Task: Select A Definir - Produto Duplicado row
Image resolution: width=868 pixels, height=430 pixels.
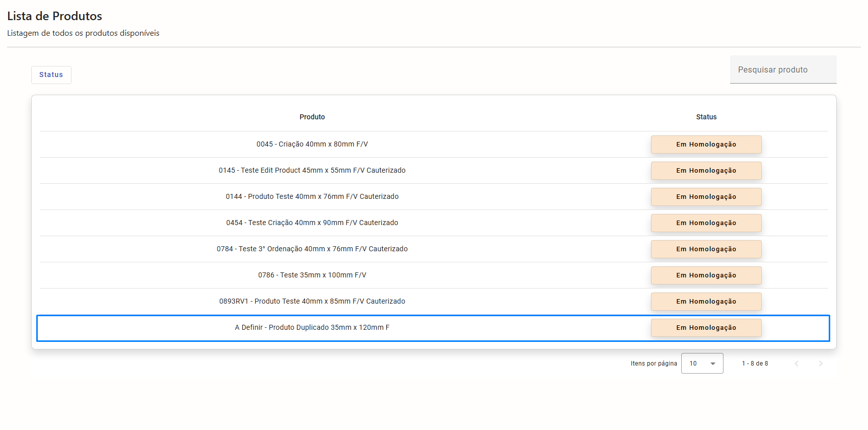Action: [x=312, y=328]
